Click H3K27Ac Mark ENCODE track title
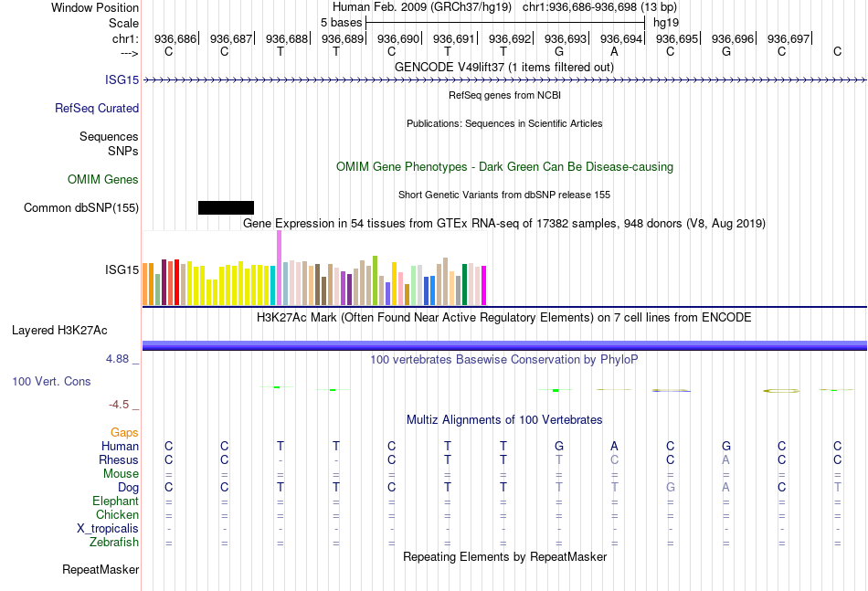 point(504,318)
